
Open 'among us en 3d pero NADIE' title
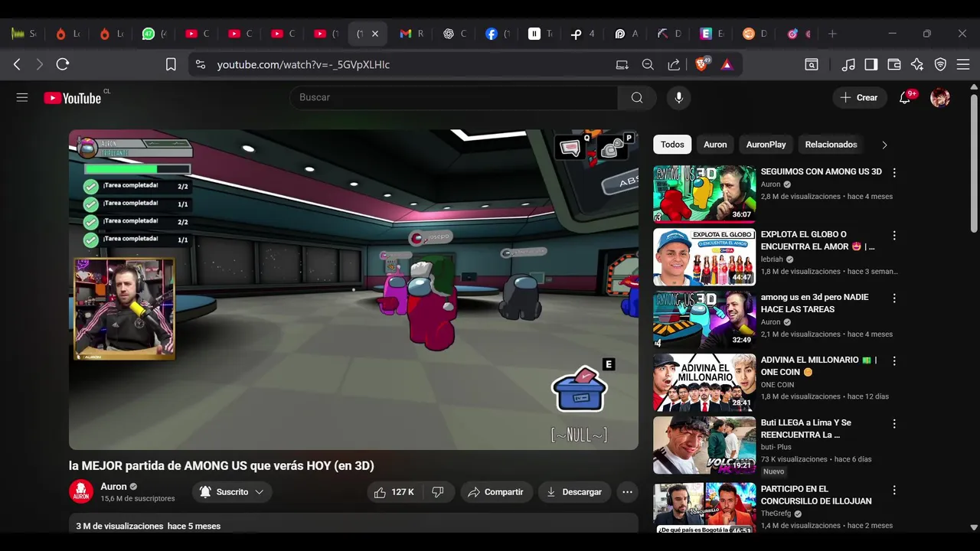(x=815, y=303)
